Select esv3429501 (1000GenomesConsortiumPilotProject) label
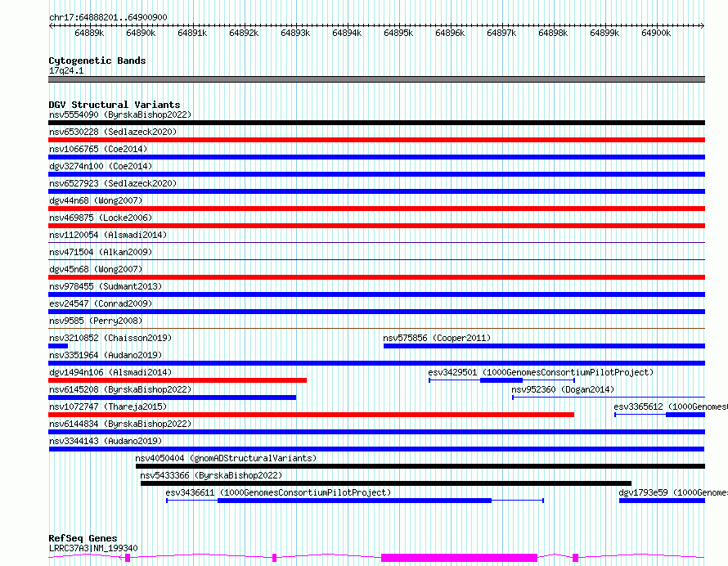This screenshot has width=728, height=566. [x=541, y=372]
